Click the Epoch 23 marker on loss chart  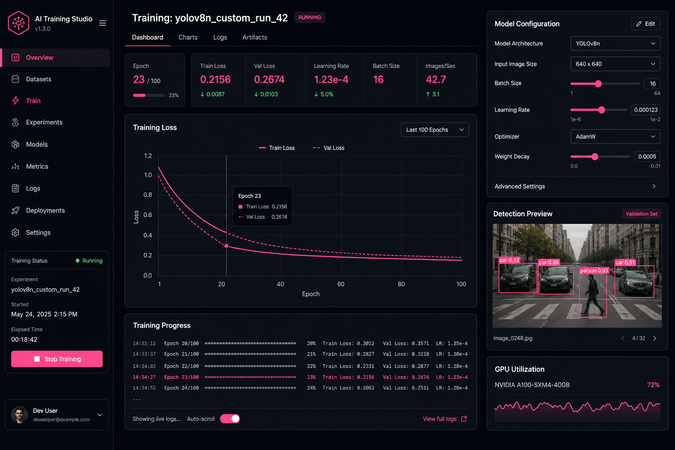227,246
